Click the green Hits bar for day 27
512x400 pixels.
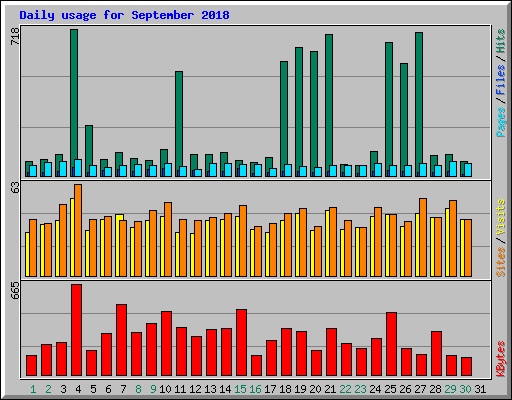[x=419, y=104]
